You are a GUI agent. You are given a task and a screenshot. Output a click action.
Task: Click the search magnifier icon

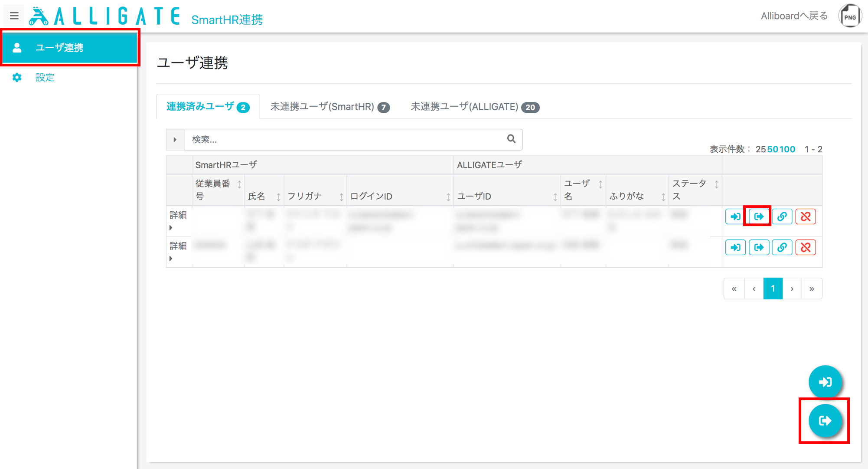point(511,139)
